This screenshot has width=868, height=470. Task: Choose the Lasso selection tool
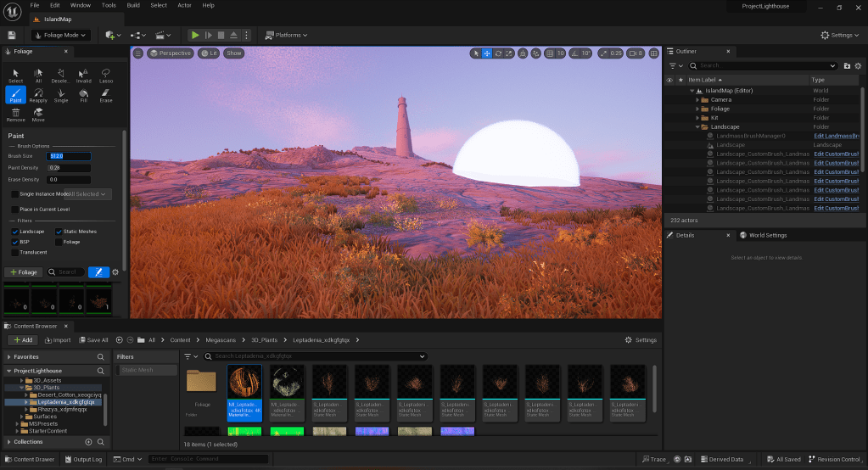[106, 76]
